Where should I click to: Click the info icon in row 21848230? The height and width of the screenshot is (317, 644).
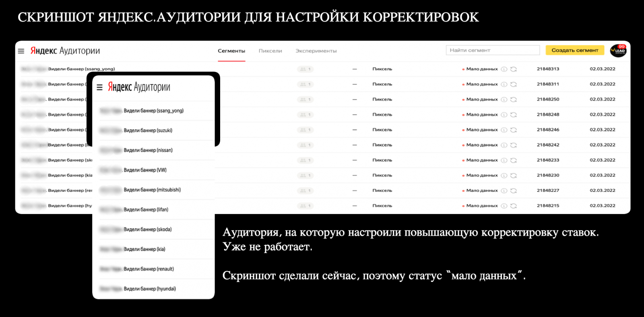(x=504, y=175)
